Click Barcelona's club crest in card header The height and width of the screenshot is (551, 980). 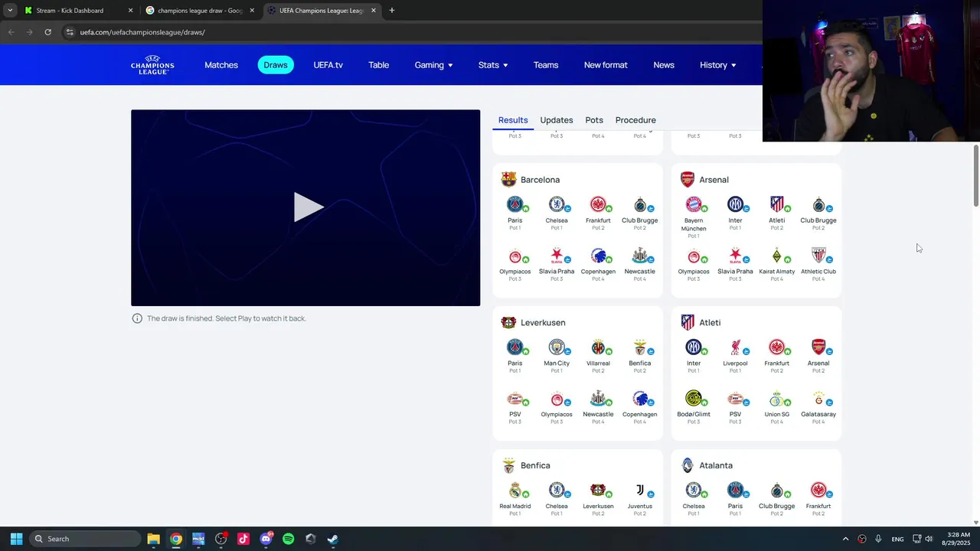pyautogui.click(x=508, y=179)
